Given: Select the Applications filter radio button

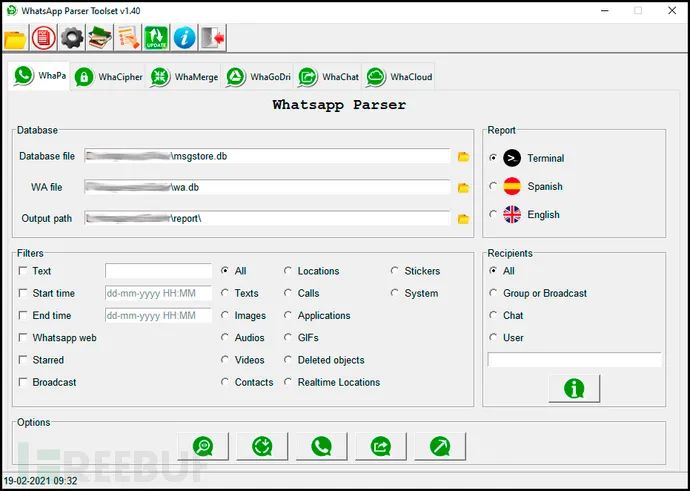Looking at the screenshot, I should [288, 315].
